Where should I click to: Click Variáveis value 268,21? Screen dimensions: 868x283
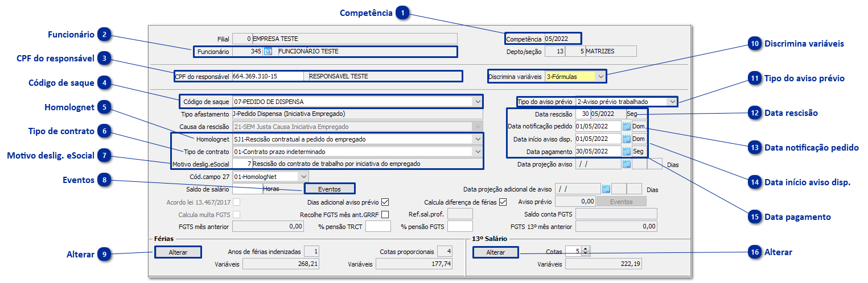coord(281,264)
